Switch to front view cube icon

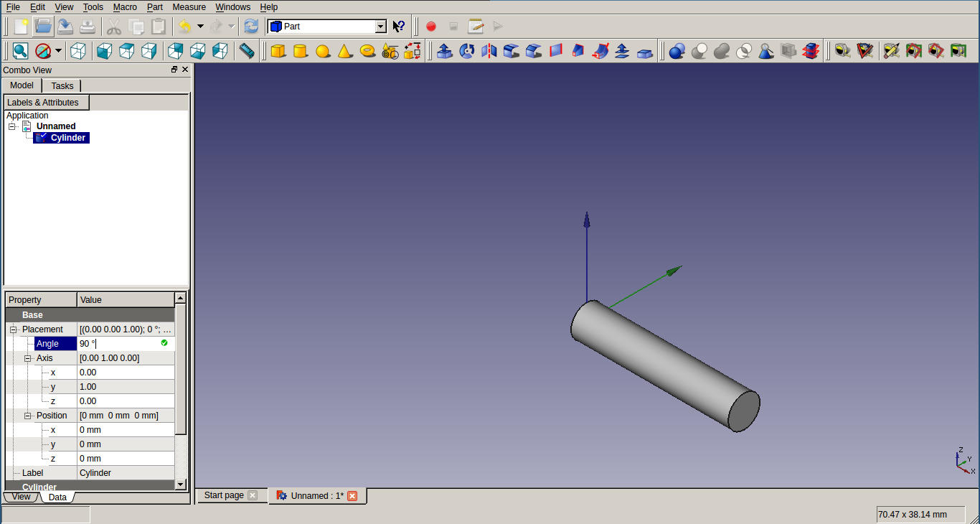coord(105,51)
